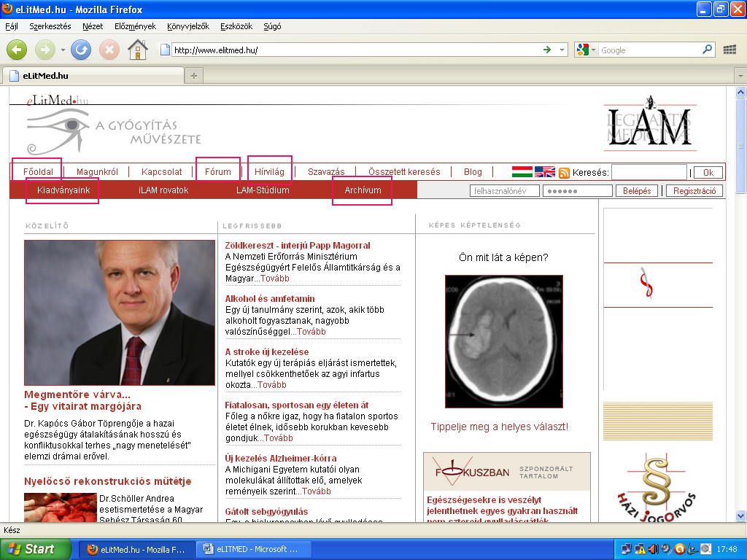This screenshot has height=560, width=747.
Task: Open the Szerkesztés menu
Action: 50,26
